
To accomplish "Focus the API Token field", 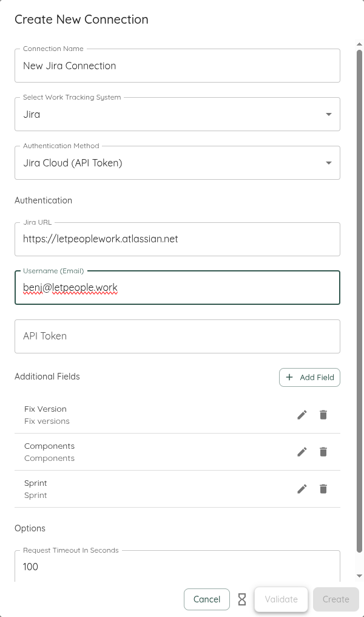I will pos(177,336).
